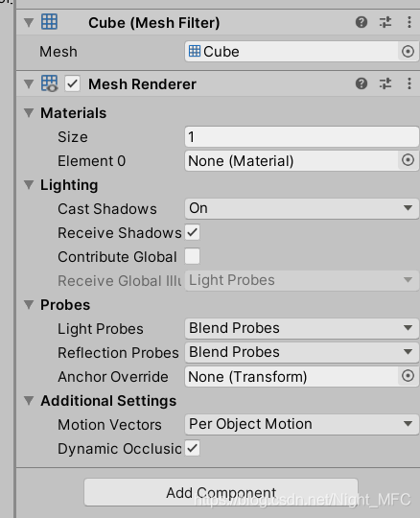Click the materials Size input field
420x518 pixels.
[301, 137]
